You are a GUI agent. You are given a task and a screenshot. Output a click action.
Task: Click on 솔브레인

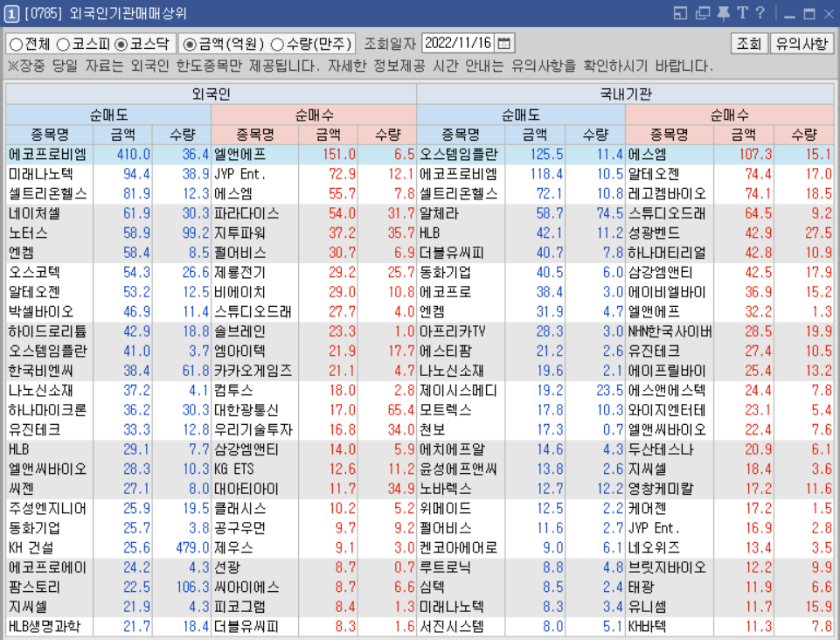[x=240, y=331]
